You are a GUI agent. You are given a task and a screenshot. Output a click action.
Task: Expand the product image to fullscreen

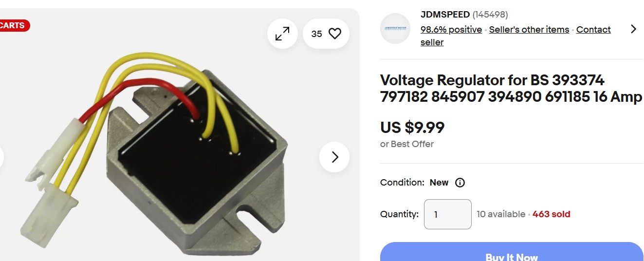[282, 34]
